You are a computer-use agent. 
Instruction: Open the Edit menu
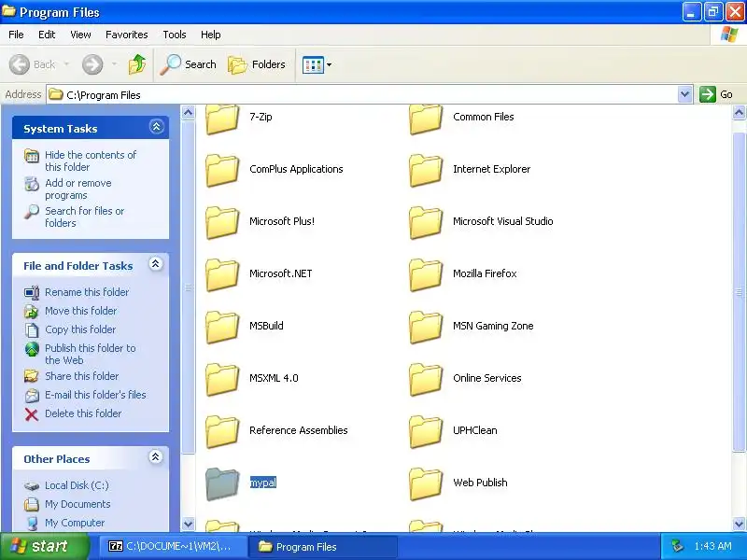coord(47,35)
